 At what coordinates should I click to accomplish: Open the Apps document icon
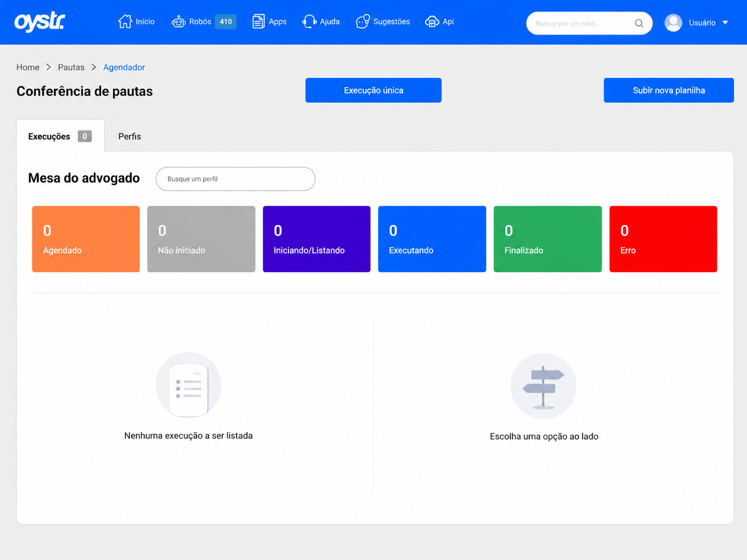click(x=258, y=22)
